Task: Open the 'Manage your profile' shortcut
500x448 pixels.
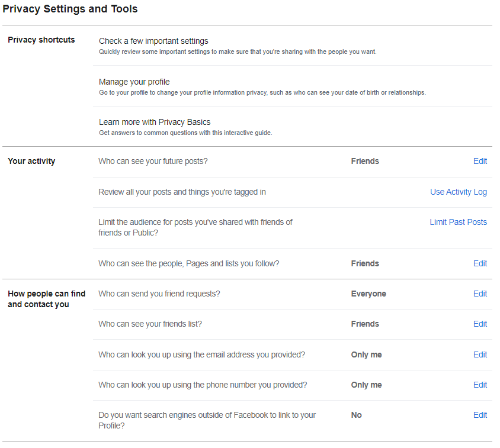Action: [x=134, y=82]
